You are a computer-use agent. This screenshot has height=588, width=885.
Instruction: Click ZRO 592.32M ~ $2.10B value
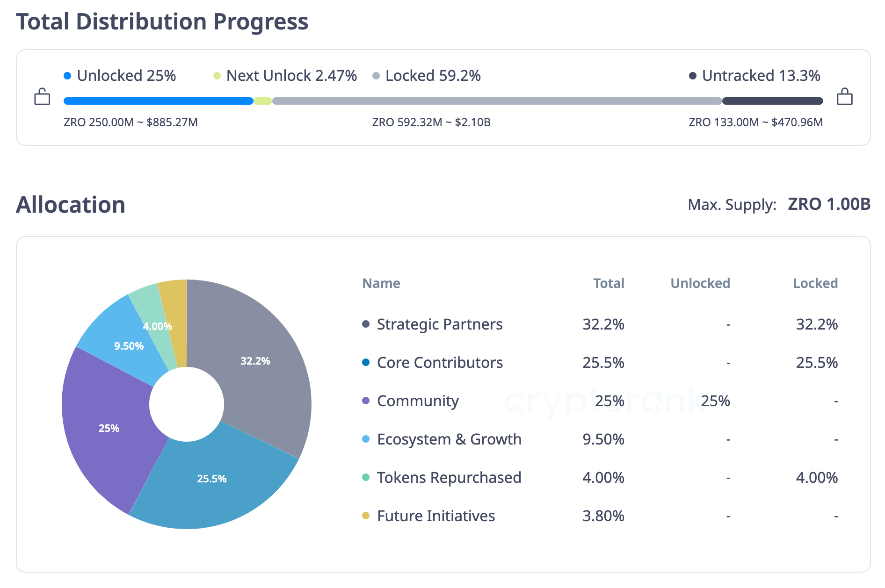431,122
